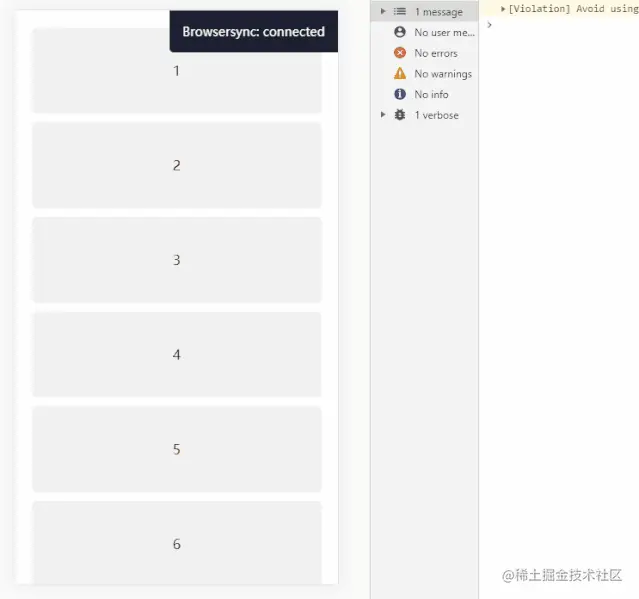Click the yellow warning triangle icon
Viewport: 639px width, 599px height.
(400, 73)
